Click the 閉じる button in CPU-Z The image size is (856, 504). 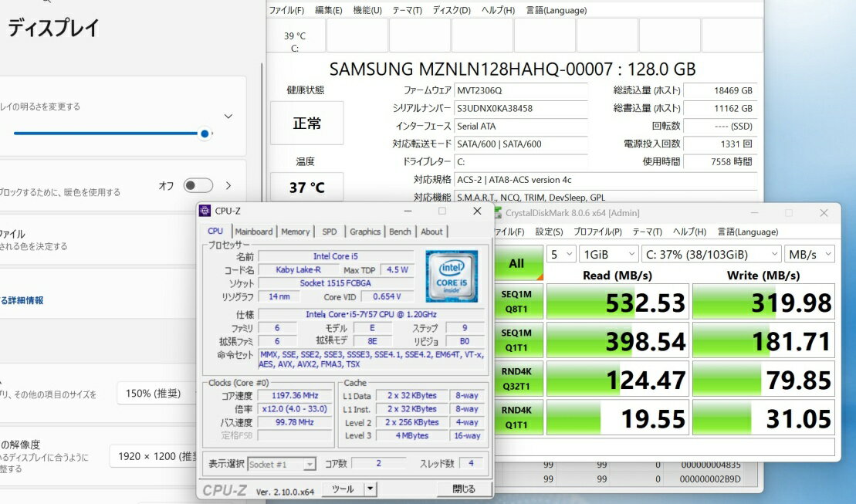[463, 489]
